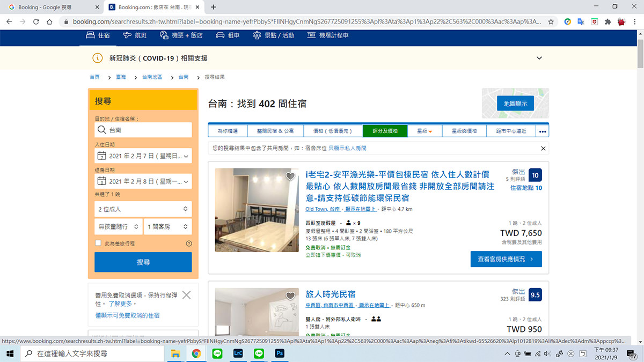Open the 1間客房 rooms dropdown
Image resolution: width=644 pixels, height=362 pixels.
coord(167,226)
